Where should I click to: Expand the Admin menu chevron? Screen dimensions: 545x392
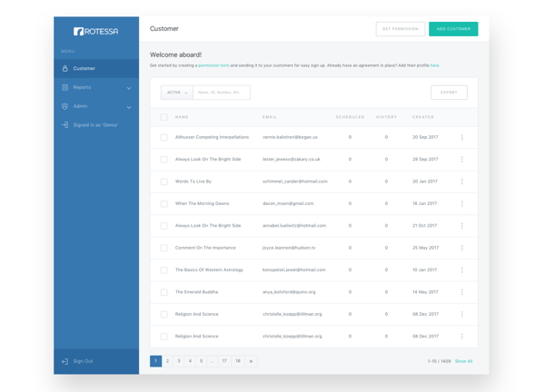click(129, 107)
